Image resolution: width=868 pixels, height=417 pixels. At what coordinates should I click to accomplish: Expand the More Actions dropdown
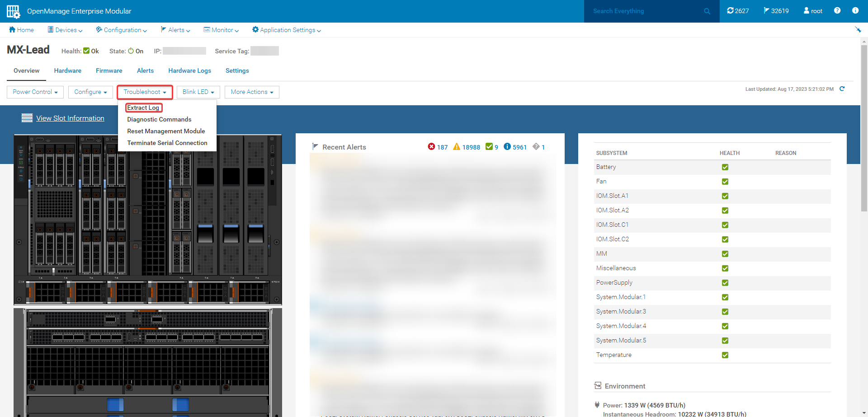(251, 92)
